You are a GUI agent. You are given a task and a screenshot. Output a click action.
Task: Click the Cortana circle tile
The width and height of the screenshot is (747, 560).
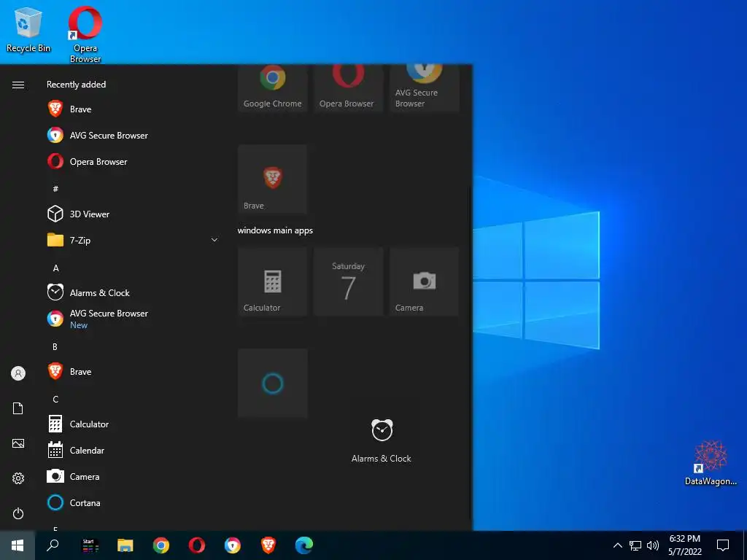point(273,384)
